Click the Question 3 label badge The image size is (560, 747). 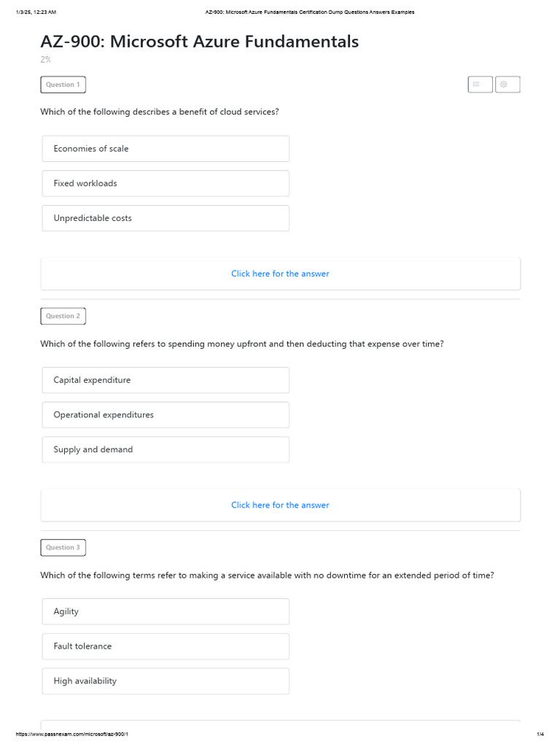pos(63,547)
